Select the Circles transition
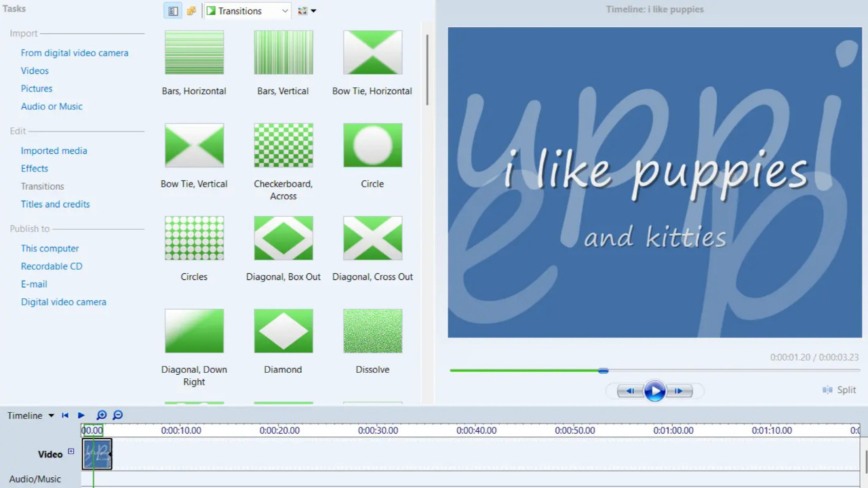Viewport: 868px width, 488px height. tap(194, 238)
